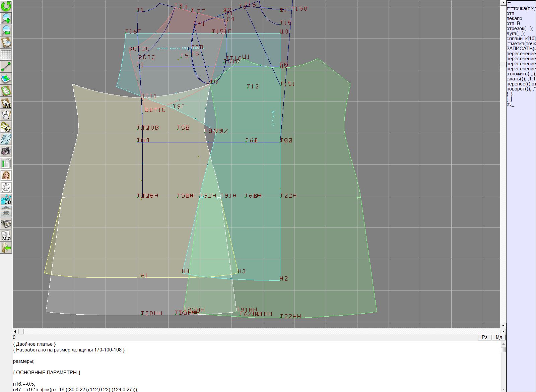
Task: Click the green refresh arrow icon
Action: (x=6, y=6)
